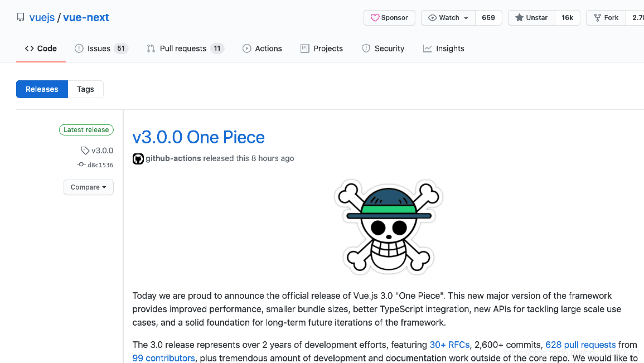This screenshot has height=363, width=644.
Task: Open the 30+ RFCs link
Action: pyautogui.click(x=449, y=345)
